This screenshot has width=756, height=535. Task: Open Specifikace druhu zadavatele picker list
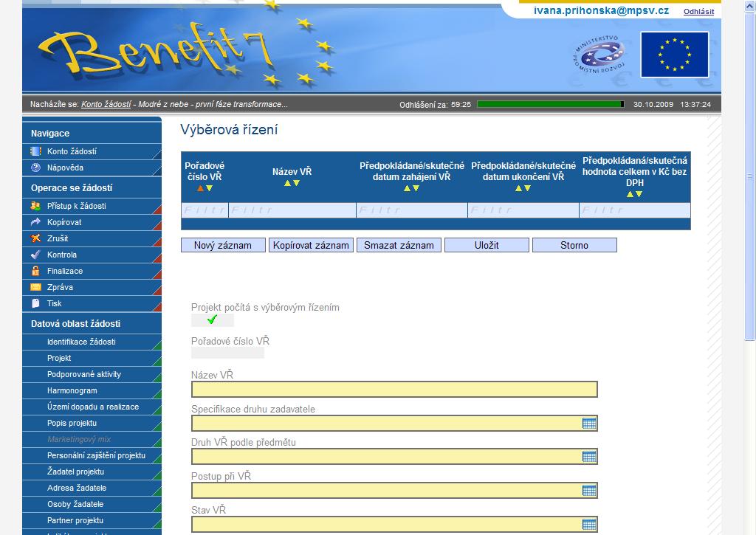click(589, 424)
